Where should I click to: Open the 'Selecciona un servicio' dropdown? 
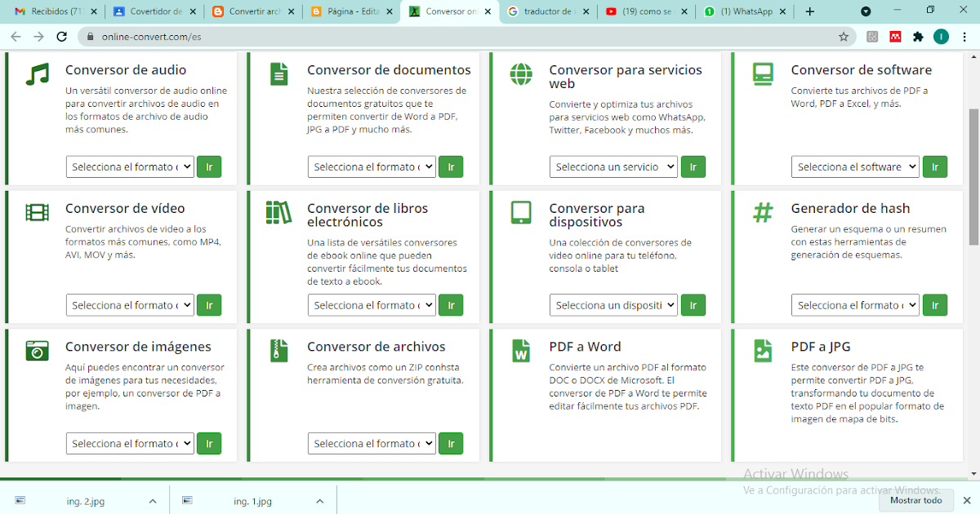613,166
